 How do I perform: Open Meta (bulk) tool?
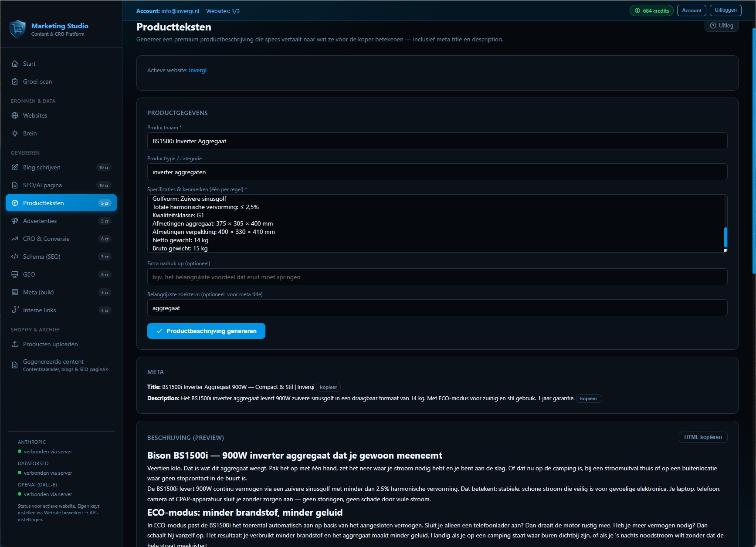61,292
